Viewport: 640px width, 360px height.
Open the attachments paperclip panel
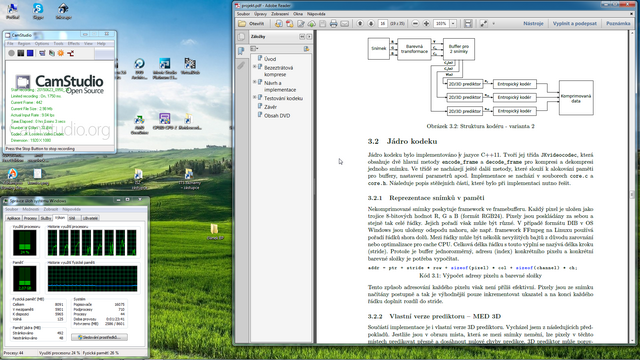(241, 65)
